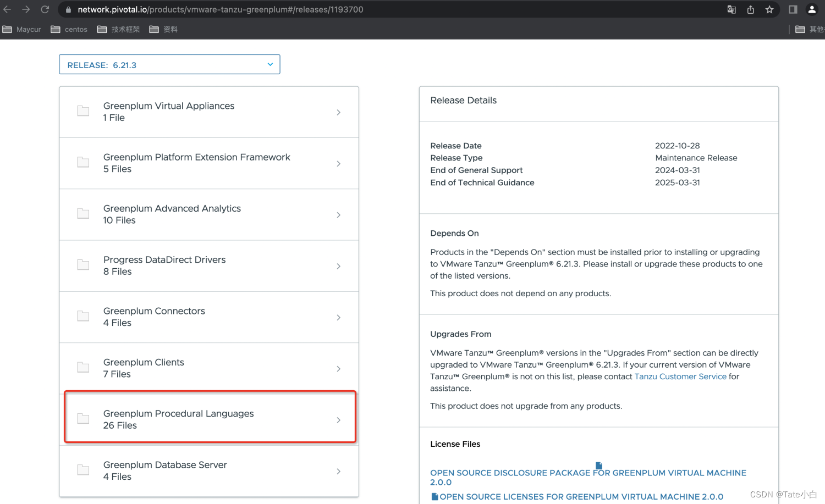This screenshot has height=504, width=825.
Task: Reload the page
Action: pyautogui.click(x=45, y=9)
